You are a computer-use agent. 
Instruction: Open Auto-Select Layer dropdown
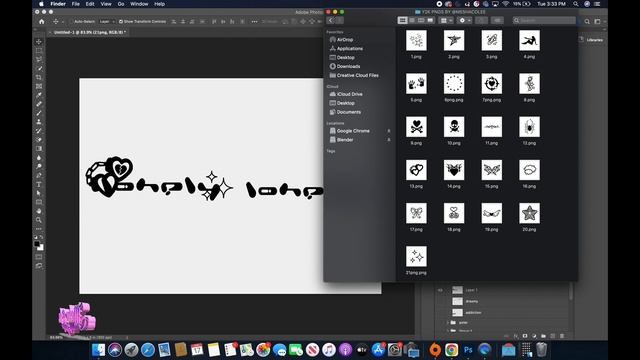[107, 21]
